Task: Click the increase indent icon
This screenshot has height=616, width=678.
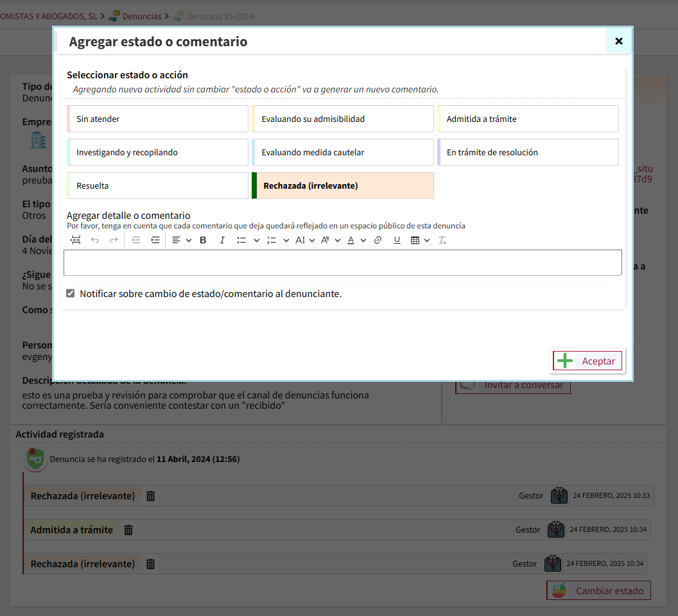Action: coord(155,240)
